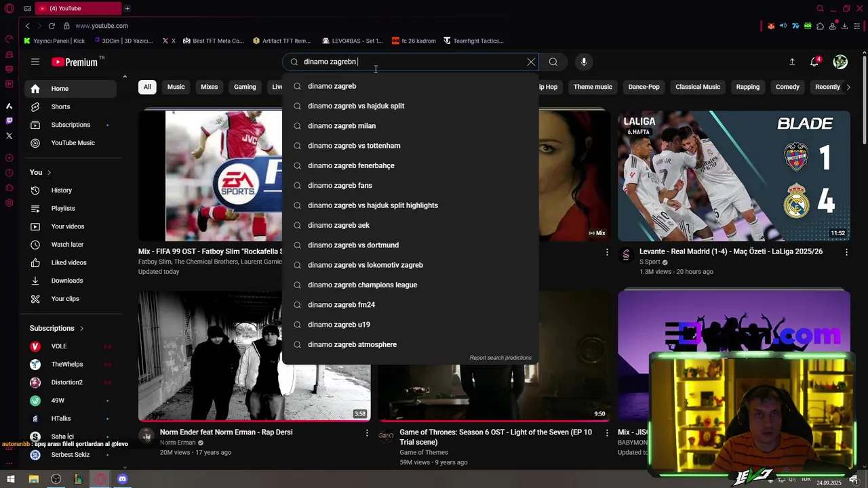Open a new browser tab
Image resolution: width=868 pixels, height=488 pixels.
point(127,8)
